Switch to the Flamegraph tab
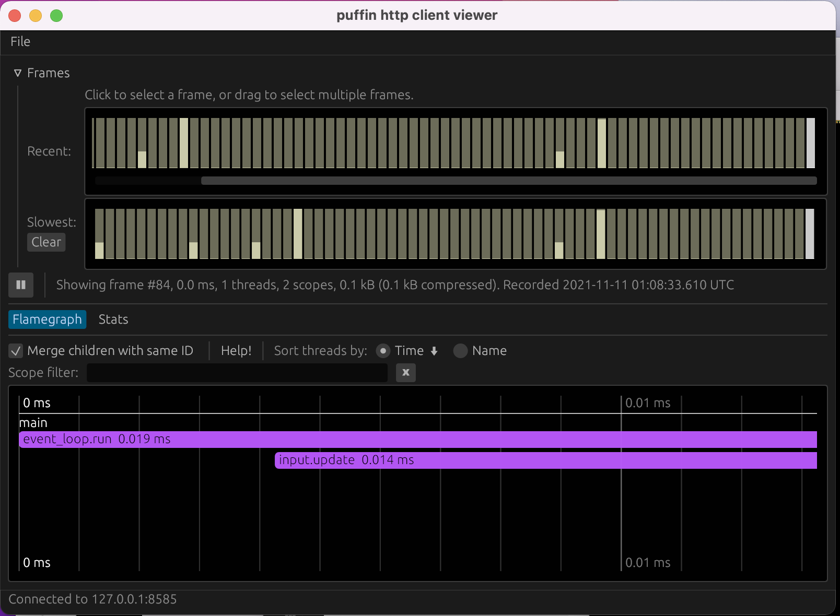The image size is (840, 616). tap(47, 319)
